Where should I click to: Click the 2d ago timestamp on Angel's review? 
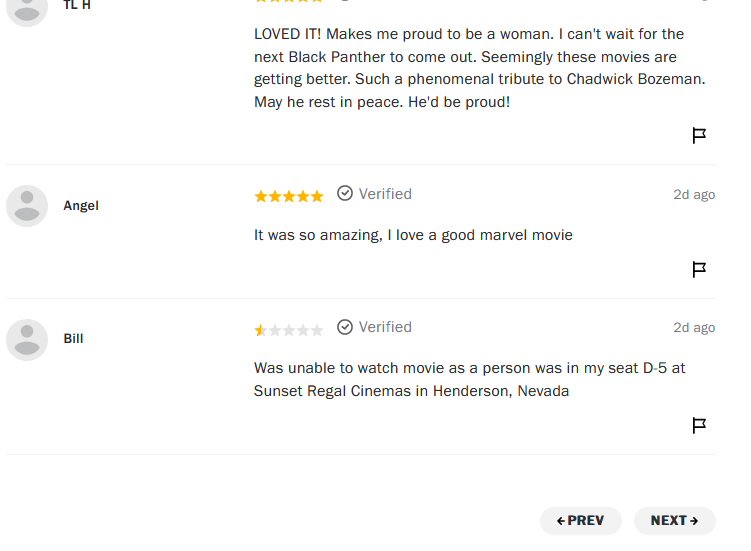[x=694, y=195]
